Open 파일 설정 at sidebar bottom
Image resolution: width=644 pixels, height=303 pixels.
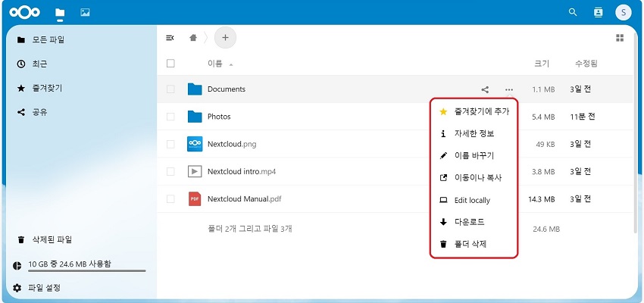(x=45, y=288)
